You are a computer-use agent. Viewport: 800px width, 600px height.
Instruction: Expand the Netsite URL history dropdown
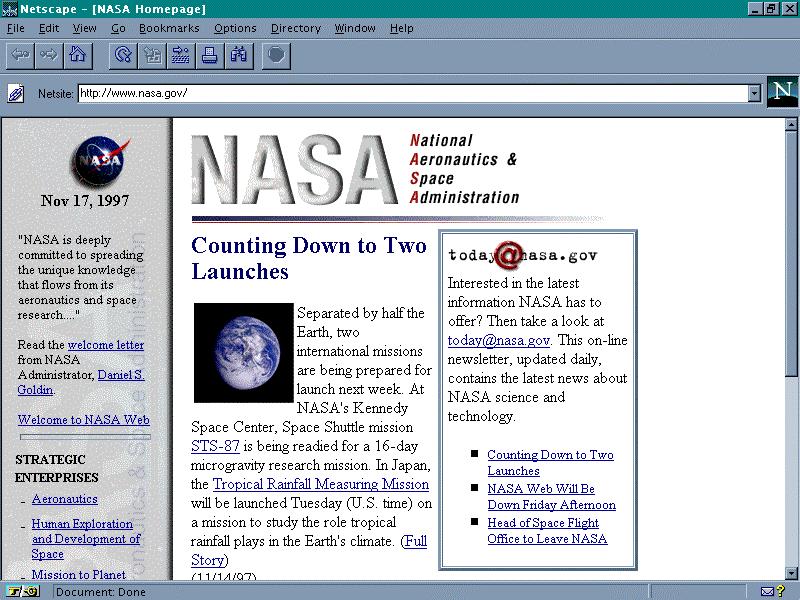(754, 93)
